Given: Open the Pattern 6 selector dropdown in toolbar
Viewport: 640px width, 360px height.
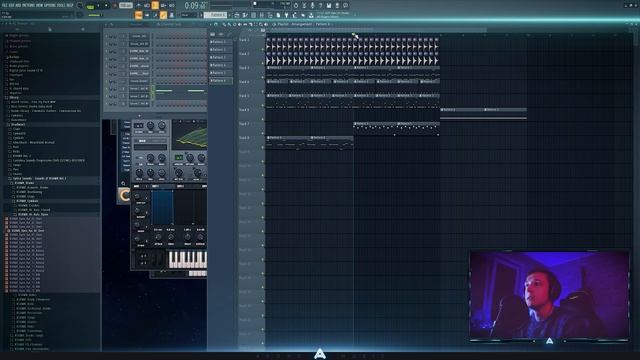Looking at the screenshot, I should click(x=216, y=15).
